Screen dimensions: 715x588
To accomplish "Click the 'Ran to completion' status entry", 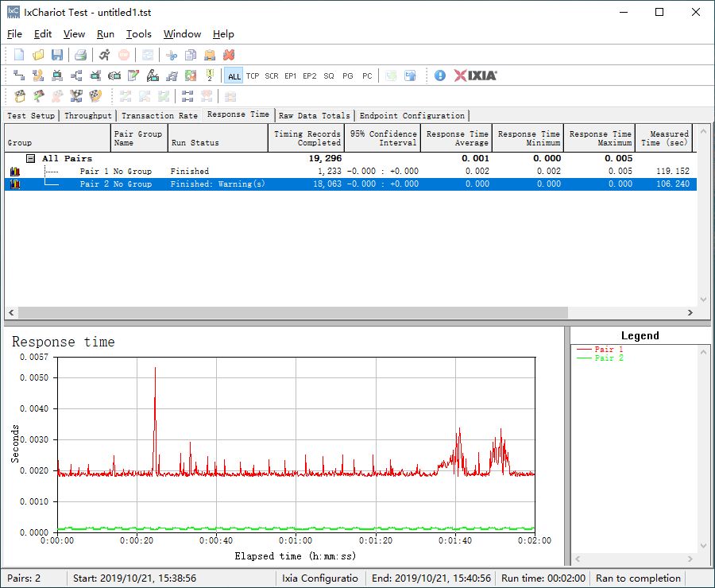I will (x=638, y=578).
